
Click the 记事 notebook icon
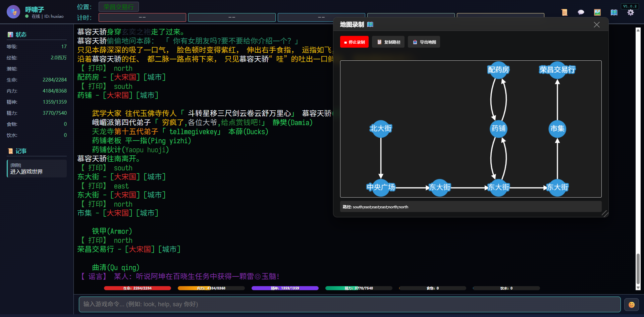pos(10,151)
